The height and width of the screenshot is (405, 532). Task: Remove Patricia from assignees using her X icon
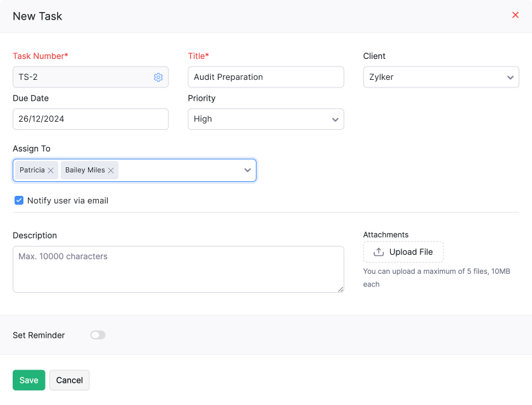point(51,170)
